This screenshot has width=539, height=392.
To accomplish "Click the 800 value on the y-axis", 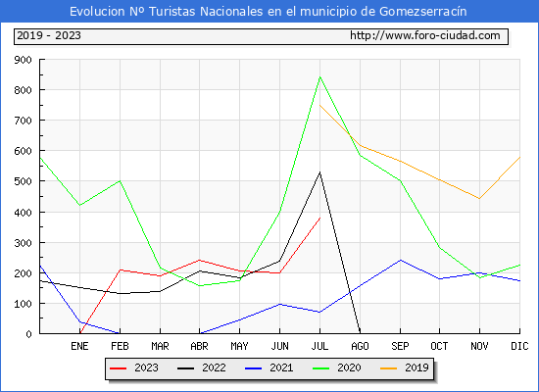I will pyautogui.click(x=24, y=90).
